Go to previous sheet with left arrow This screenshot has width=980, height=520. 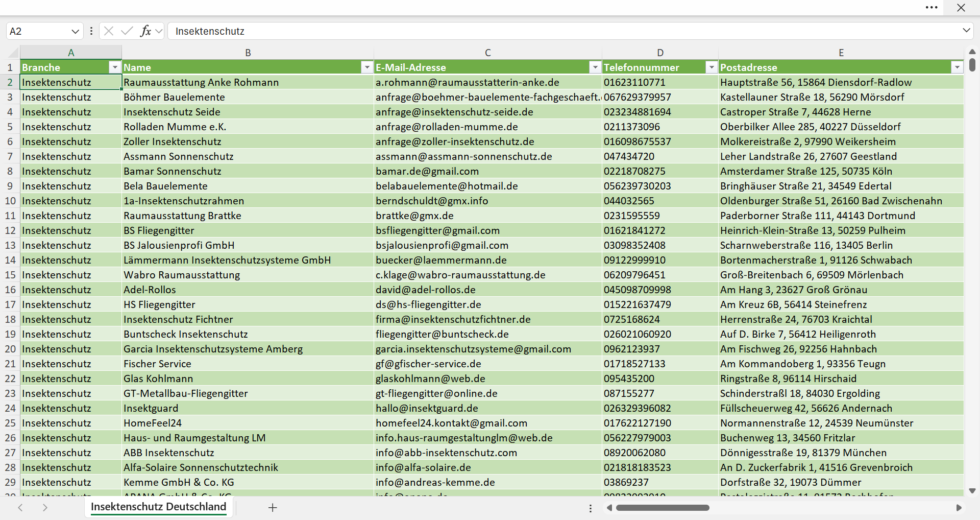20,507
